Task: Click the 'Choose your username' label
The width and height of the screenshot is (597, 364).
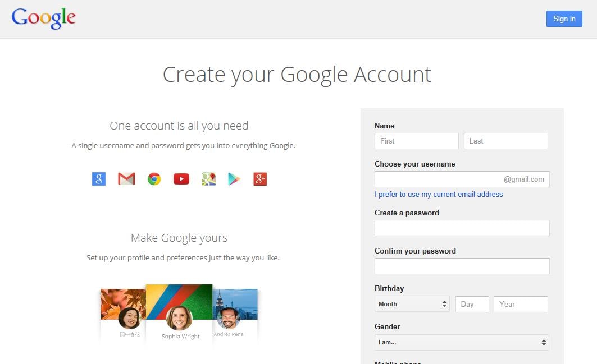Action: (414, 164)
